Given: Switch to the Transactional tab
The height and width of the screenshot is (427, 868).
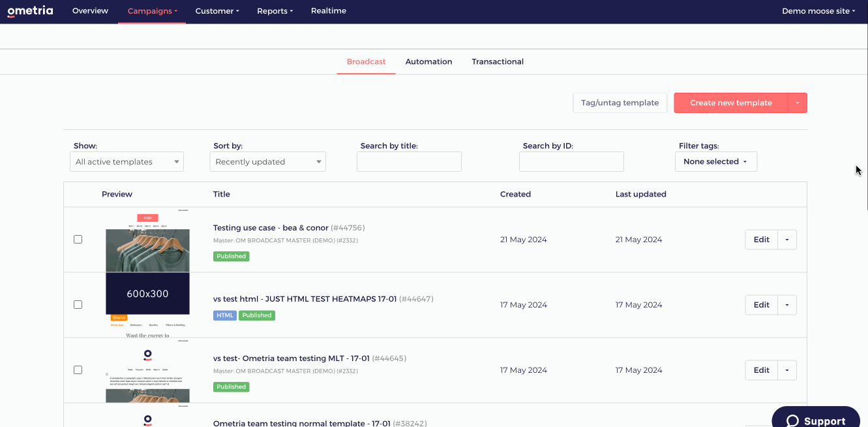Looking at the screenshot, I should [x=498, y=61].
